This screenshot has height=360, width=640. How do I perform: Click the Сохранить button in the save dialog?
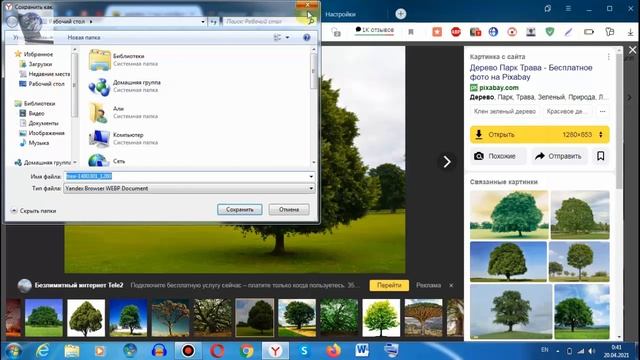(240, 209)
